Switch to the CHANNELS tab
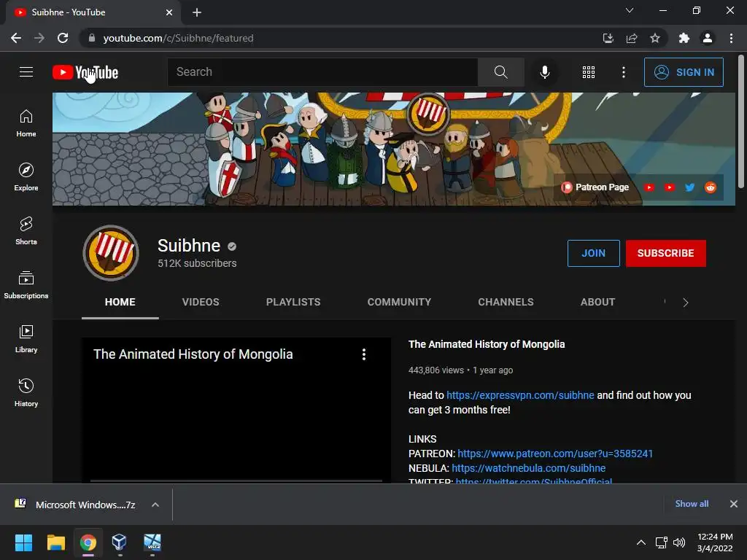The image size is (747, 560). point(506,302)
